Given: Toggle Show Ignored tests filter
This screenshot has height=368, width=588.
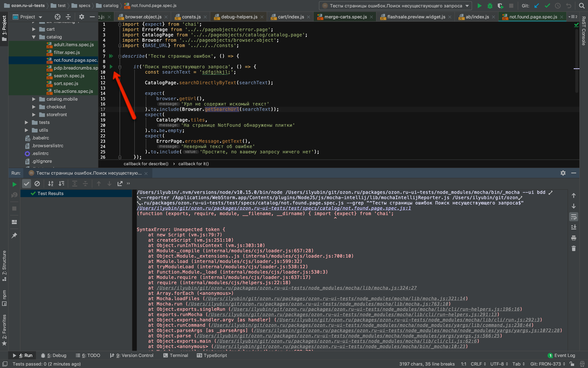Looking at the screenshot, I should 37,184.
